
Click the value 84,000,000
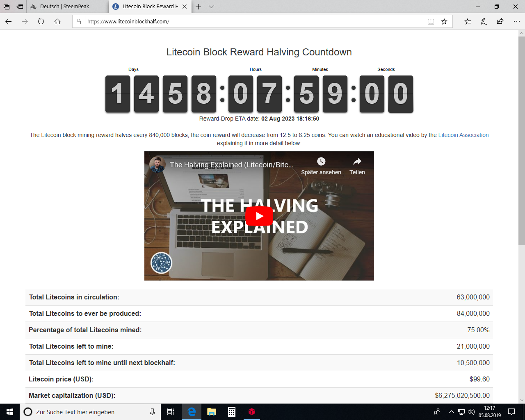coord(473,313)
